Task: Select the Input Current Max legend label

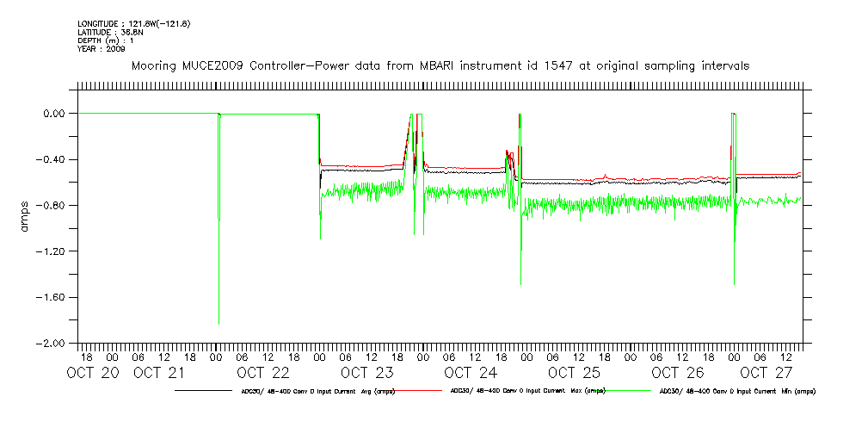Action: point(528,391)
